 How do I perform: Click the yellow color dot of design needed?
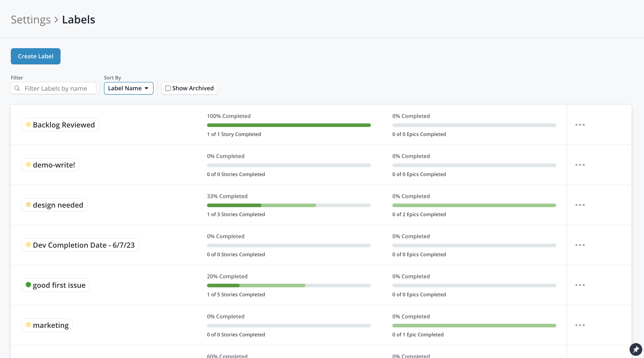(28, 204)
